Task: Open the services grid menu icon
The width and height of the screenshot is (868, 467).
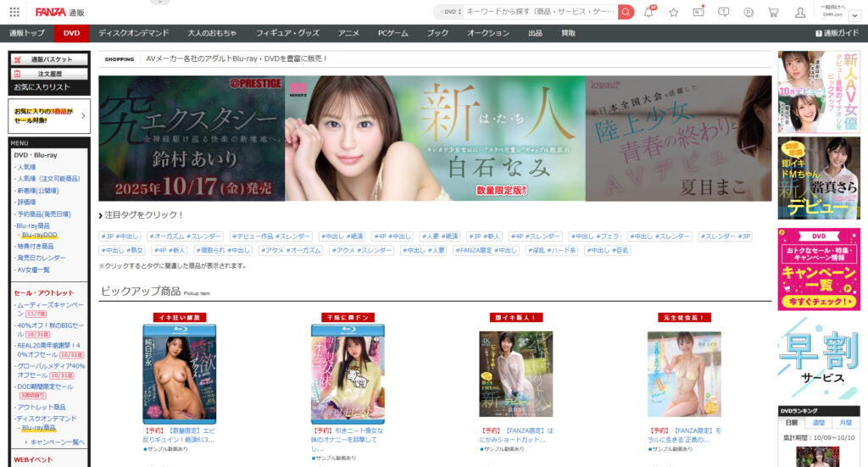Action: coord(14,12)
